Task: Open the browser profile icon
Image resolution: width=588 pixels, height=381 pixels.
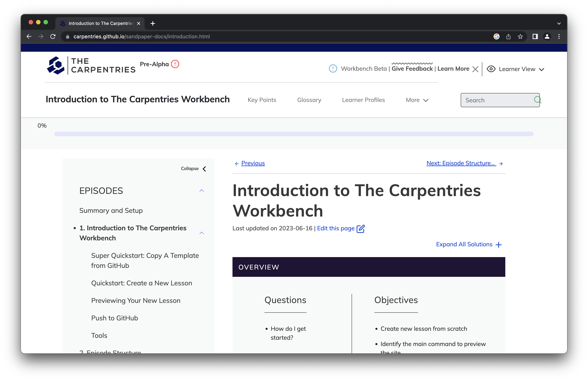Action: coord(547,36)
